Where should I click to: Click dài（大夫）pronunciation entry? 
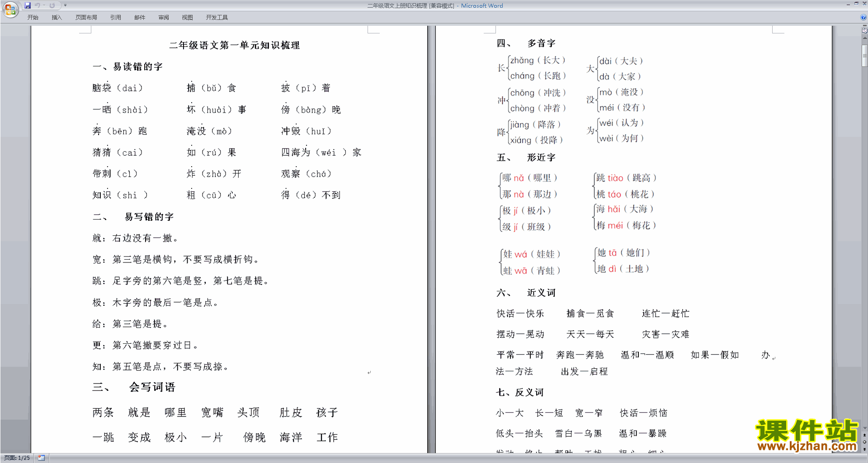(621, 61)
